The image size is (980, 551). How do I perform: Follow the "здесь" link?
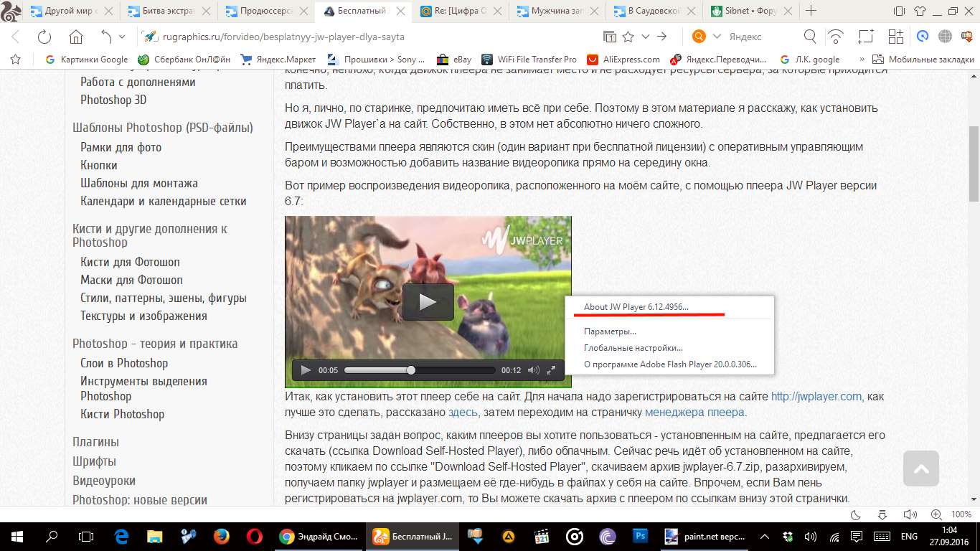[462, 413]
